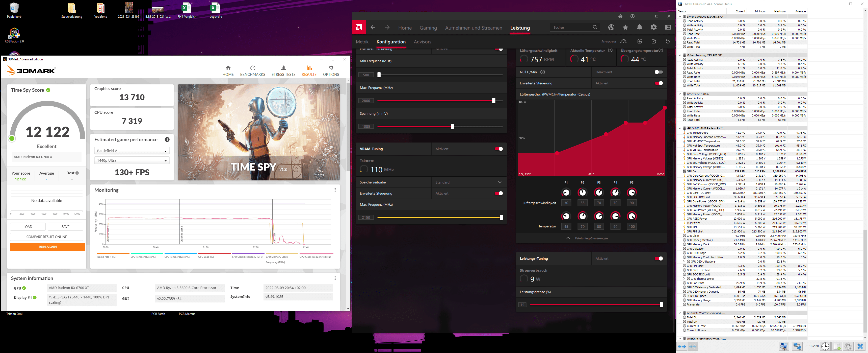
Task: Collapse Drive MSFT XVDD group
Action: click(x=680, y=94)
